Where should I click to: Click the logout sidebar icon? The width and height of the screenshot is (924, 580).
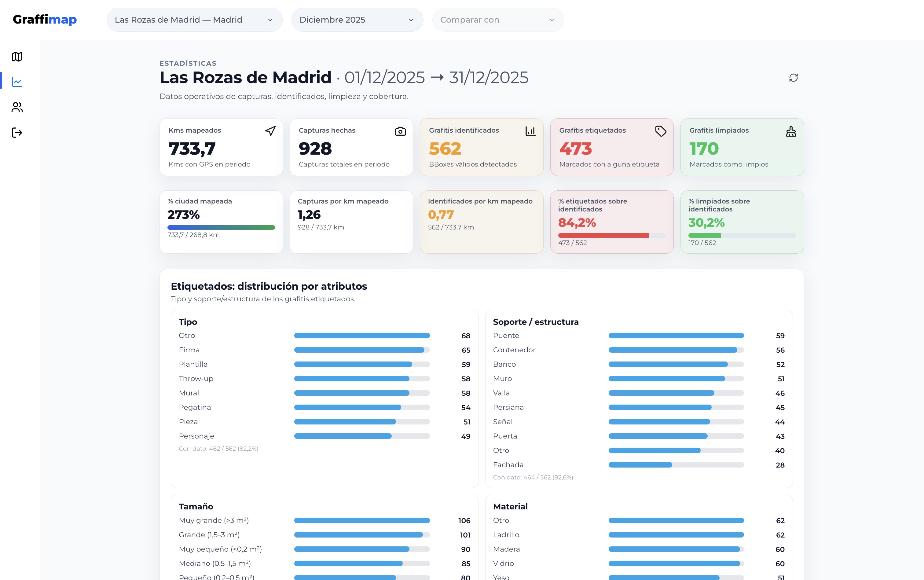click(x=17, y=133)
